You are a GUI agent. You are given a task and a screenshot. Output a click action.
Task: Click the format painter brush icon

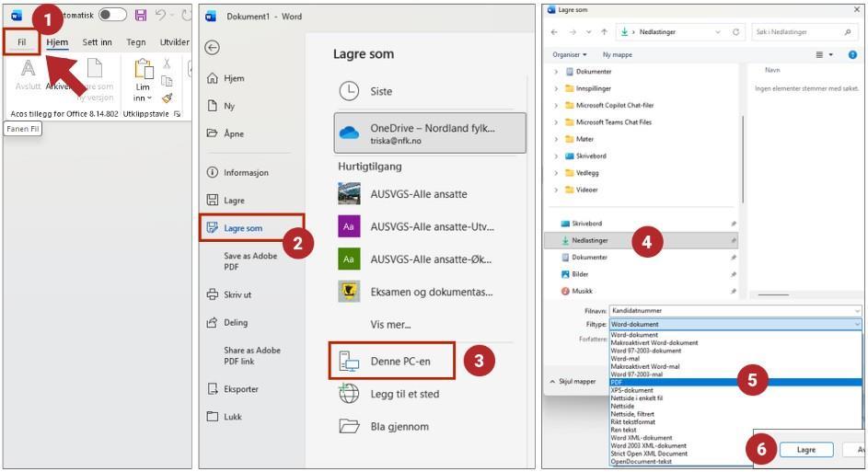[167, 98]
